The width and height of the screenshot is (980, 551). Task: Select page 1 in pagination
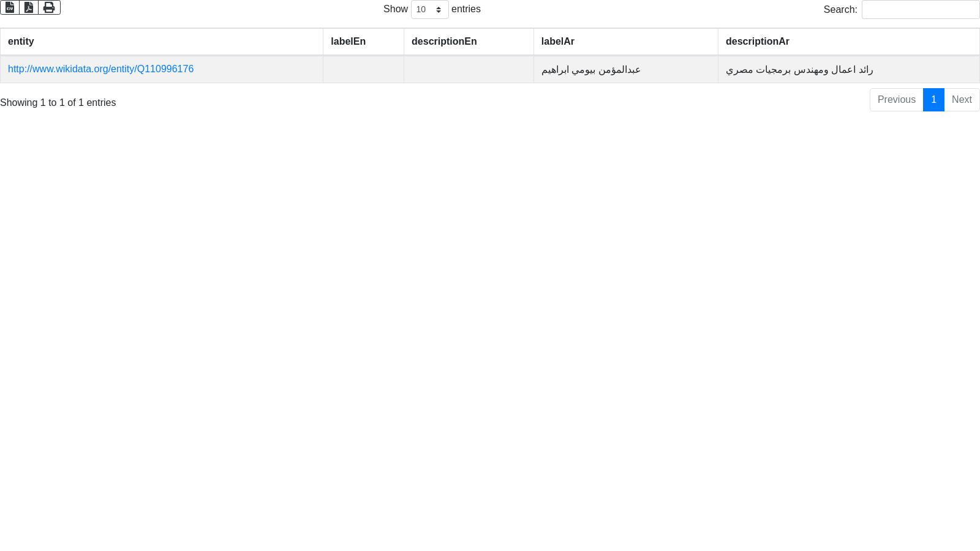click(x=933, y=100)
